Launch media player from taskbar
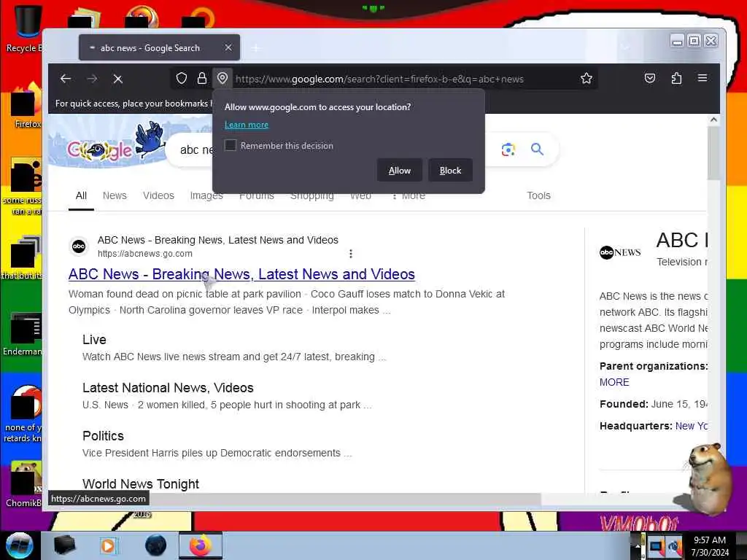Image resolution: width=747 pixels, height=560 pixels. pos(108,545)
